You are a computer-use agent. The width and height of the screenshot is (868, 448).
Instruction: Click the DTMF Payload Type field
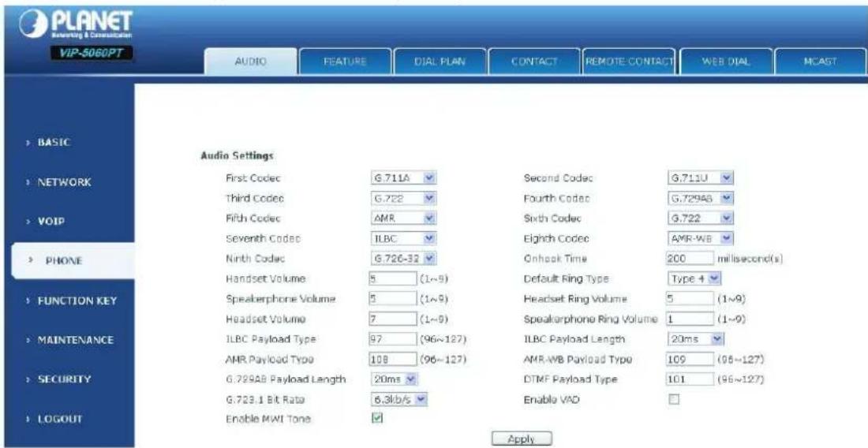pyautogui.click(x=690, y=379)
